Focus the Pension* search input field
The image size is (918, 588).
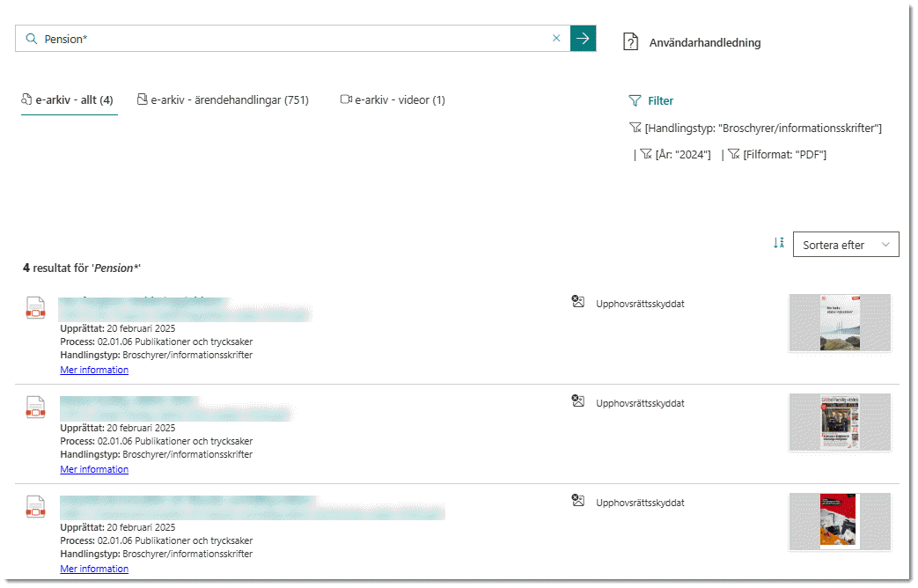(293, 39)
